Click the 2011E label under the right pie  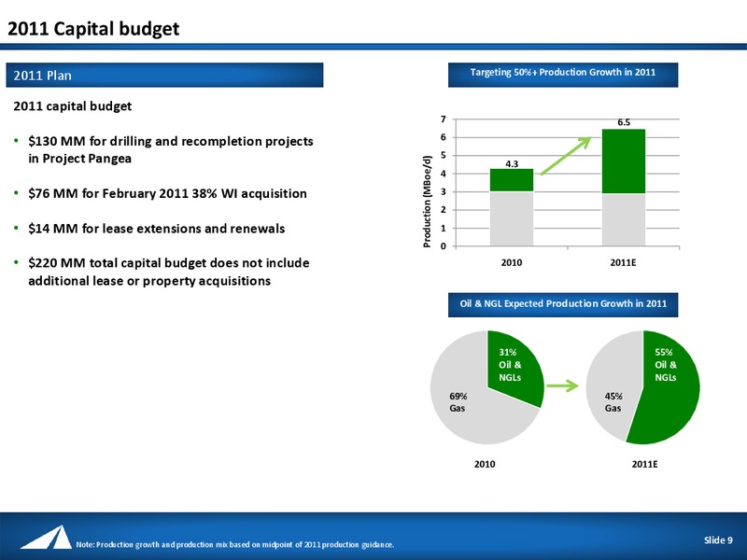point(644,464)
